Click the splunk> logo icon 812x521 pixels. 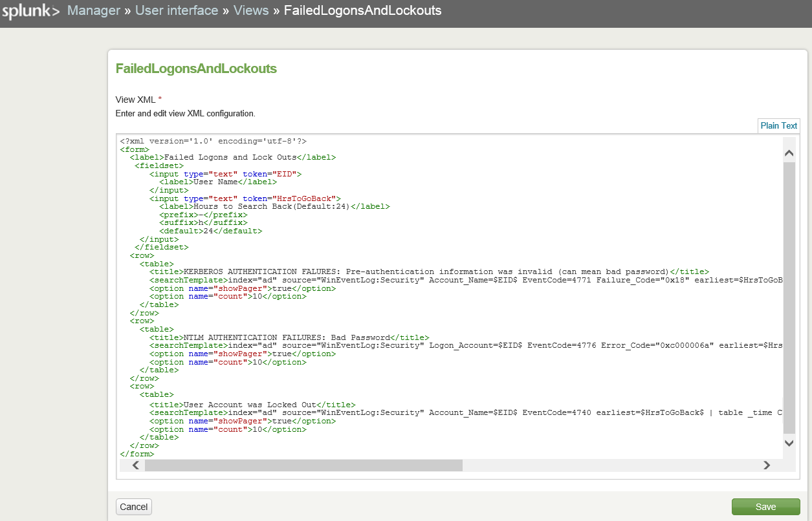pos(29,10)
